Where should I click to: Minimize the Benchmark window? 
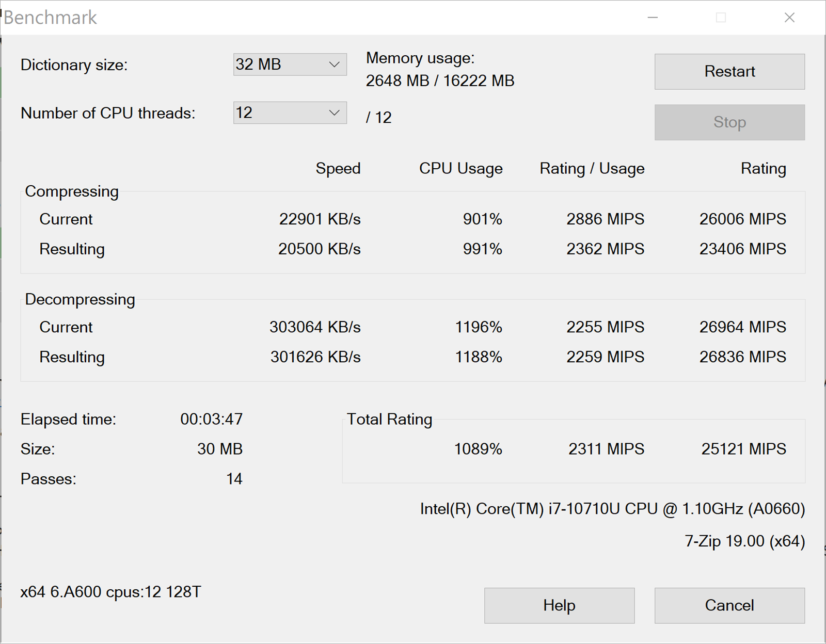coord(653,18)
